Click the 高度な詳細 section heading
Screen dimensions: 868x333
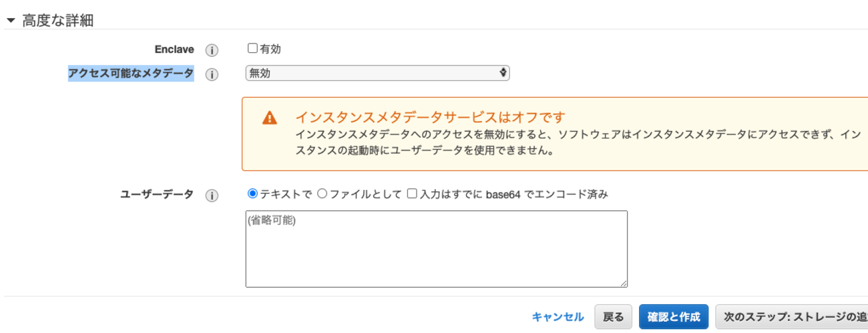pyautogui.click(x=57, y=21)
